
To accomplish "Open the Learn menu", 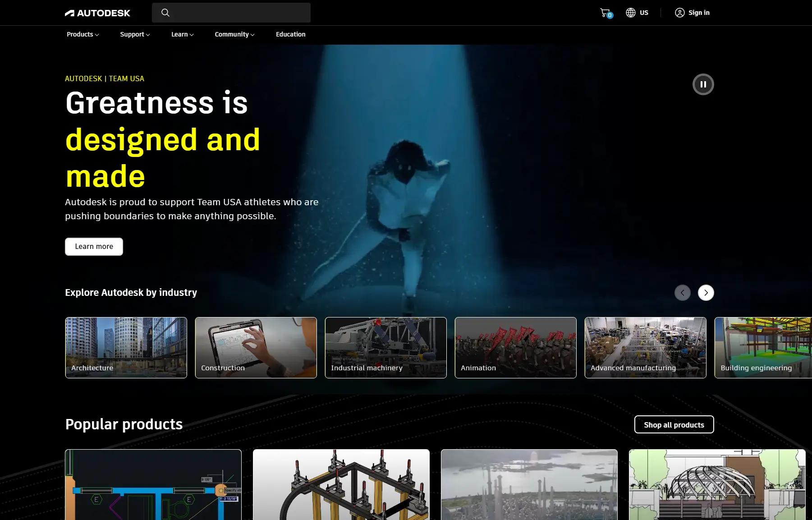I will [182, 34].
